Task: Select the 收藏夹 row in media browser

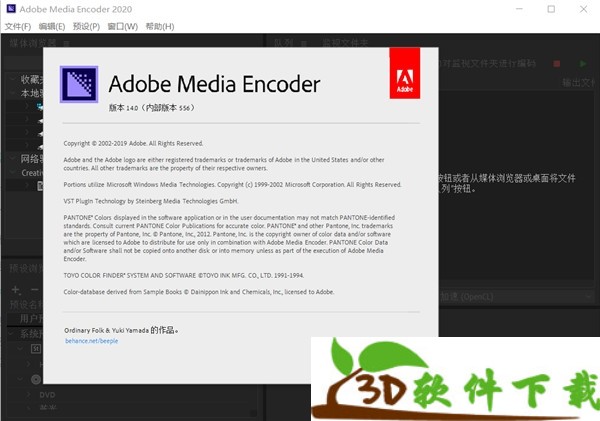Action: (x=25, y=79)
